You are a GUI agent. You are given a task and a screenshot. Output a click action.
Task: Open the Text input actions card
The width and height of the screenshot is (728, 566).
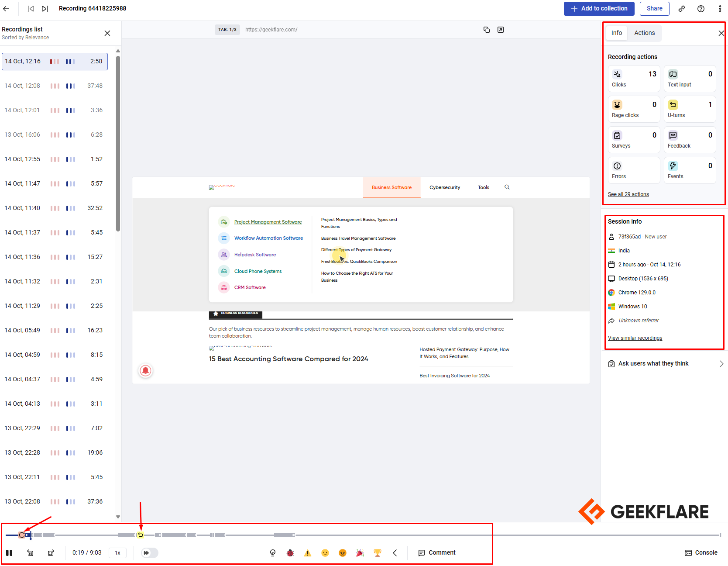(690, 79)
